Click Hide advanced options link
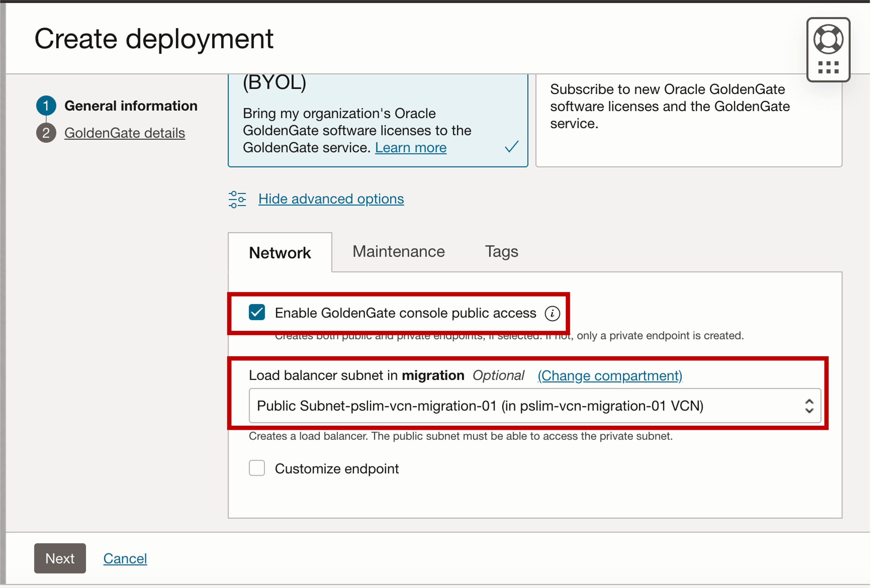Screen dimensions: 871x588 pos(331,199)
